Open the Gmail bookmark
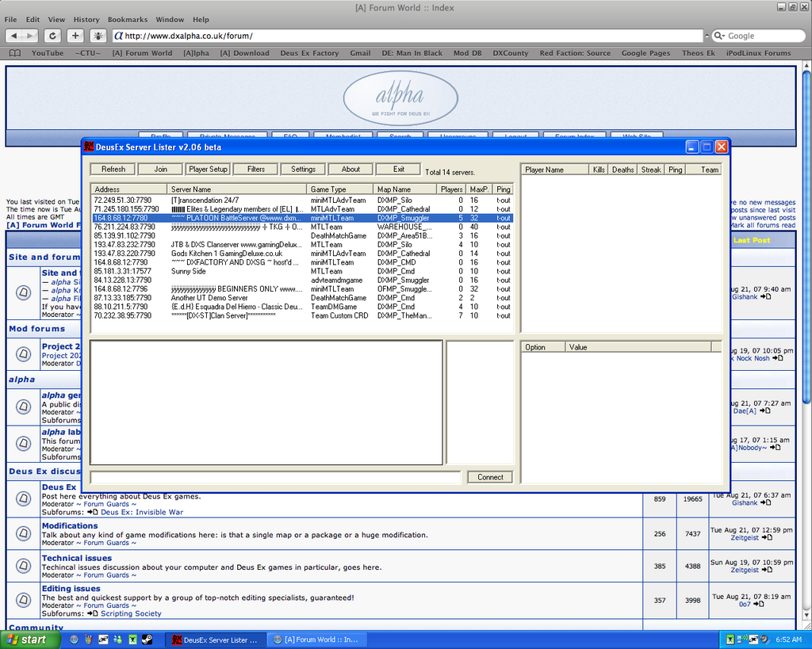 [360, 53]
